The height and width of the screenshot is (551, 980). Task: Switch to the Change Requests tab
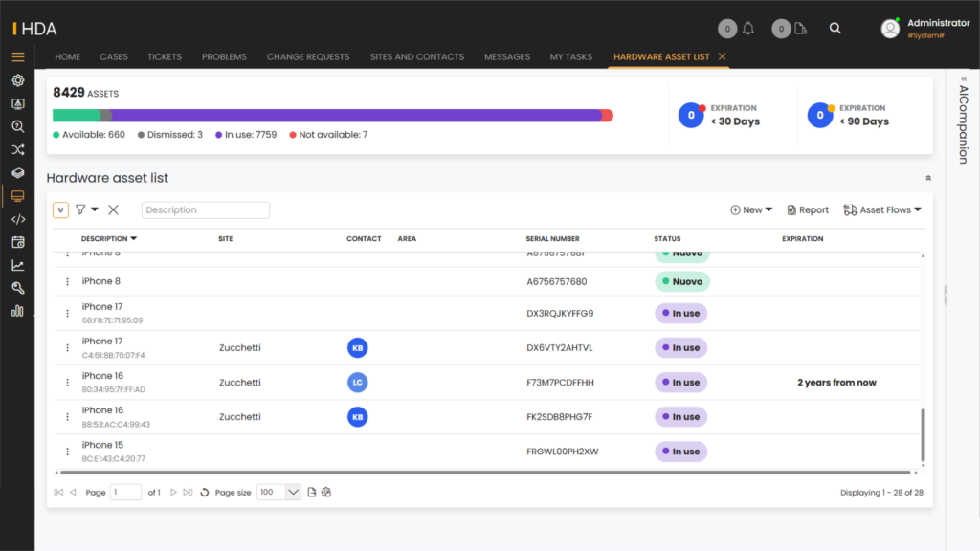point(308,56)
